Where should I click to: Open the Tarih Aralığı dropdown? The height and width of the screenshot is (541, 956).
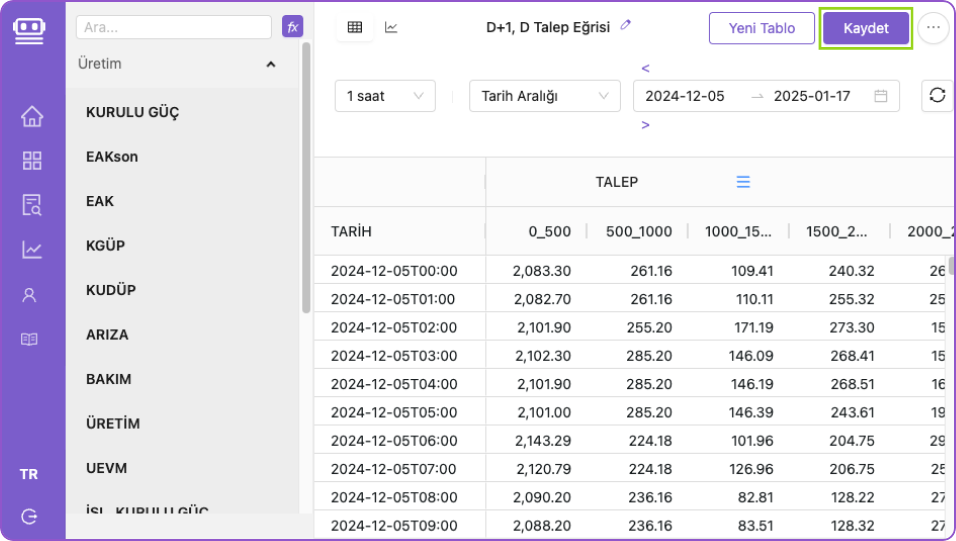[x=544, y=96]
